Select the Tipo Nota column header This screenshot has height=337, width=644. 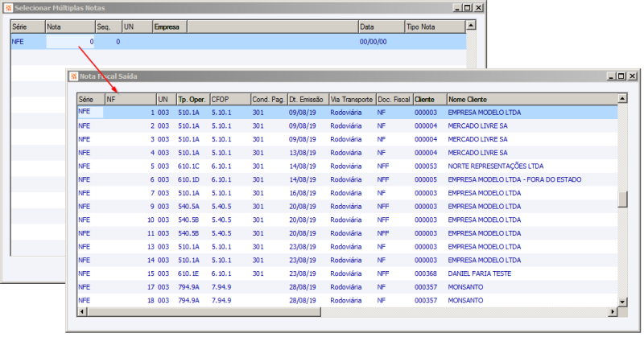click(x=433, y=27)
